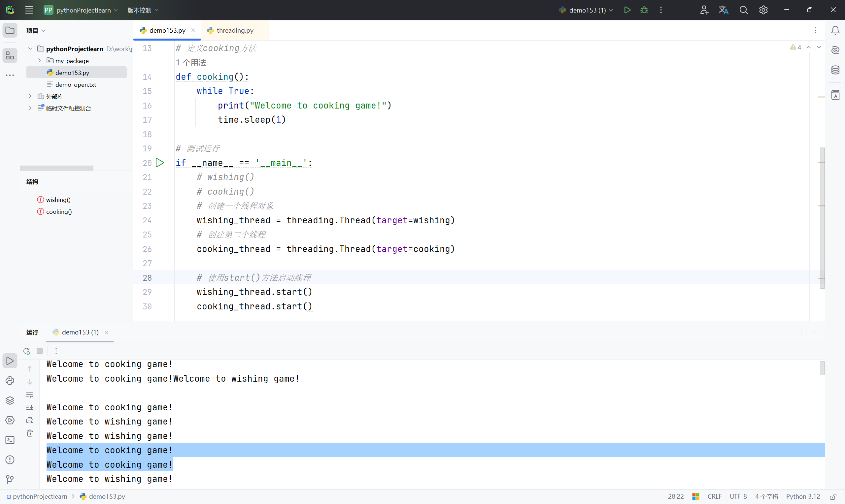Screen dimensions: 845x504
Task: Open editor tabs options menu
Action: point(815,31)
